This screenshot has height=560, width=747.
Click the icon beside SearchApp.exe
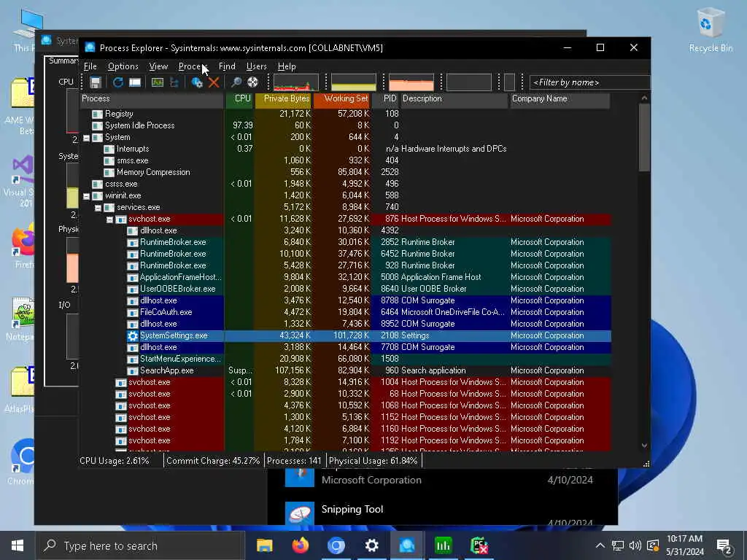pyautogui.click(x=133, y=370)
